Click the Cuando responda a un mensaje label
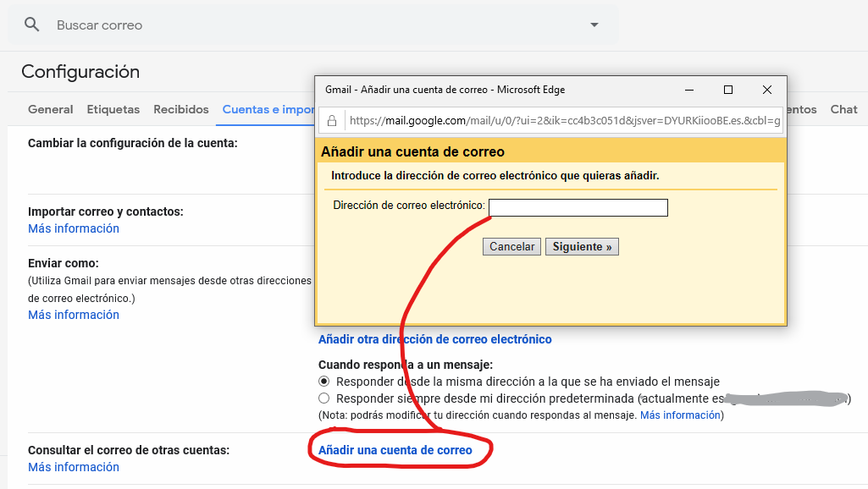 [406, 365]
